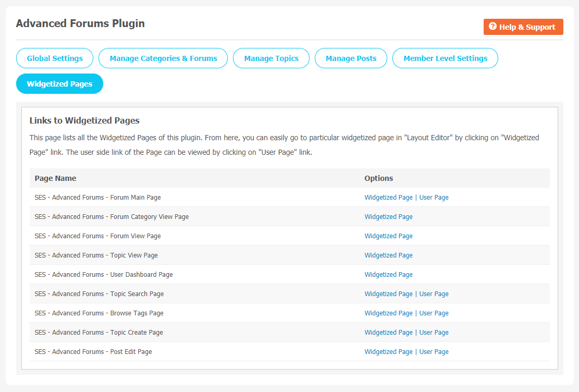
Task: Select the Manage Posts tab
Action: (351, 58)
